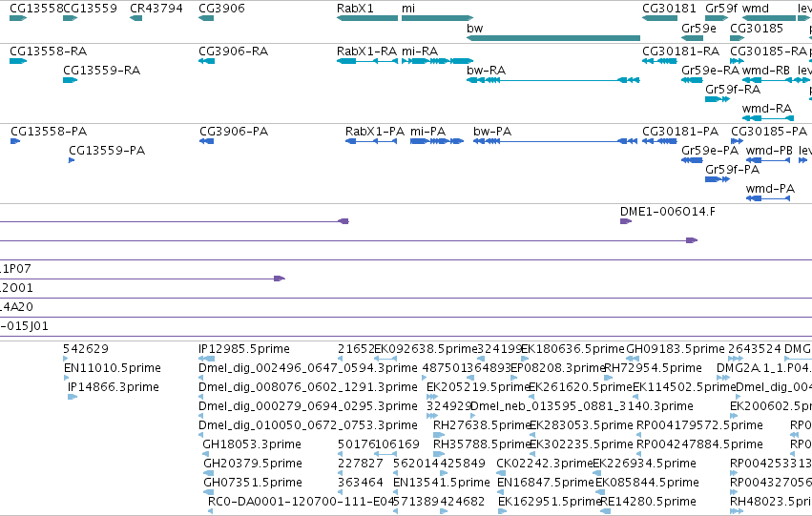
Task: Open the CG30181 gene label
Action: coord(669,9)
